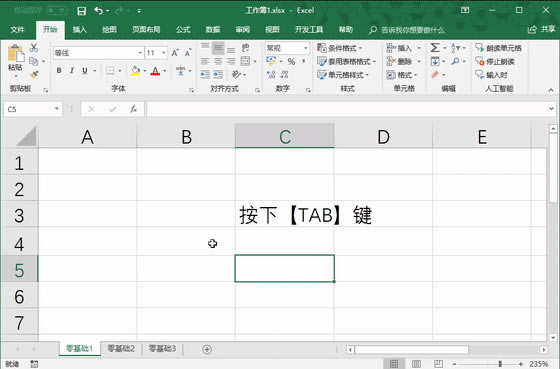This screenshot has height=369, width=560.
Task: Select the 零基础2 sheet tab
Action: click(x=121, y=348)
